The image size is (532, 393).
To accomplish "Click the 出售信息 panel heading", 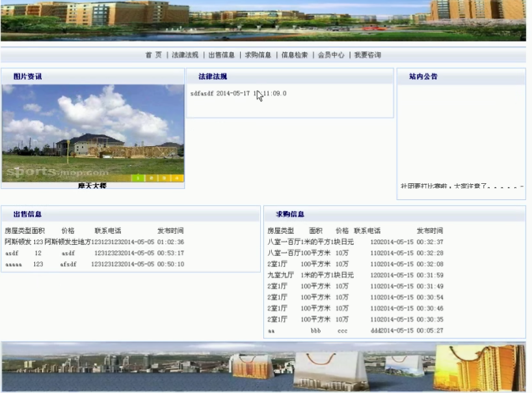I will tap(27, 214).
